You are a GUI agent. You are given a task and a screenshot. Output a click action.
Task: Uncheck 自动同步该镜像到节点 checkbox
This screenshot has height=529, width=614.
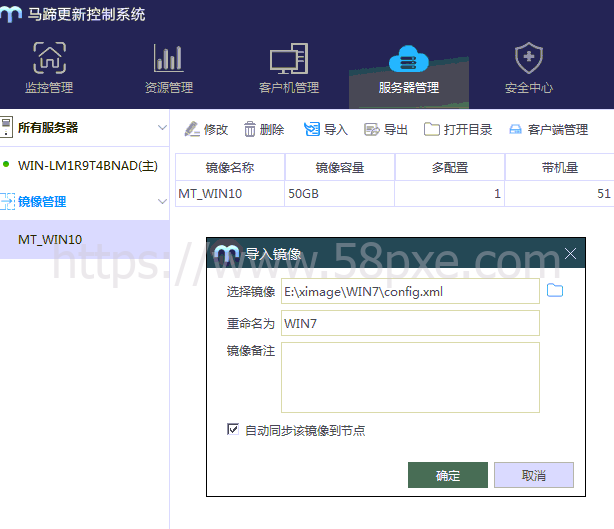(233, 429)
